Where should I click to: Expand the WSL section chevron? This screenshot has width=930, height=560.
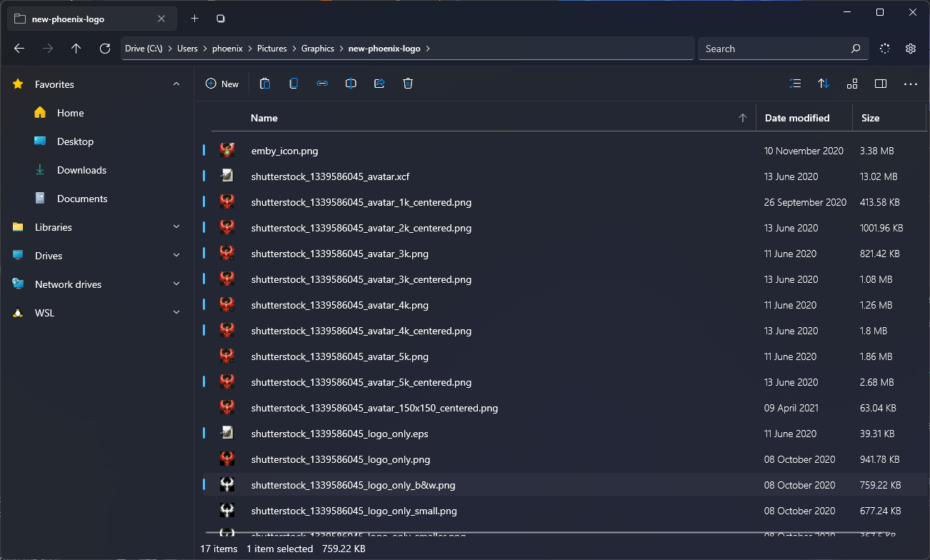click(176, 313)
